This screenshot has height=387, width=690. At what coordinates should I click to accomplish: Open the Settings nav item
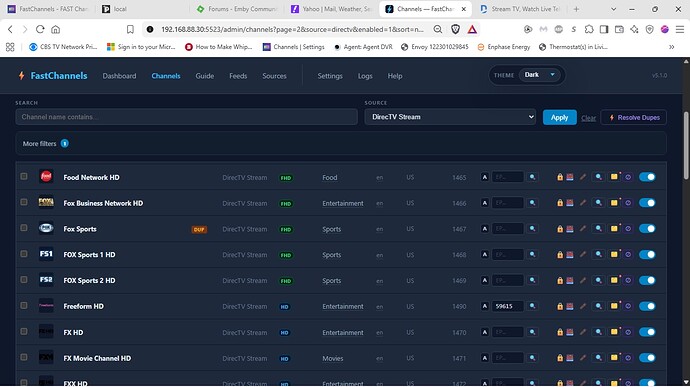tap(330, 76)
